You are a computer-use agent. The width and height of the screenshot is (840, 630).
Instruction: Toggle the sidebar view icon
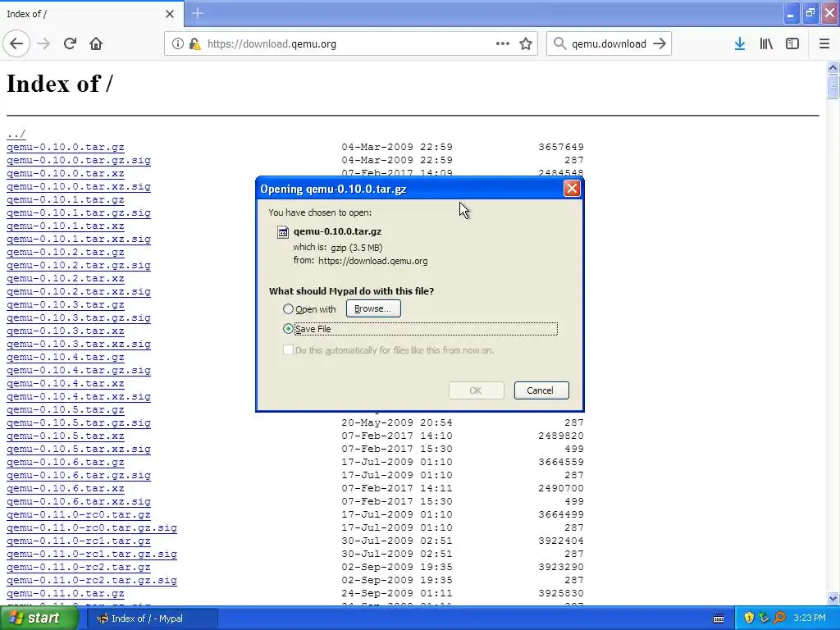[792, 44]
